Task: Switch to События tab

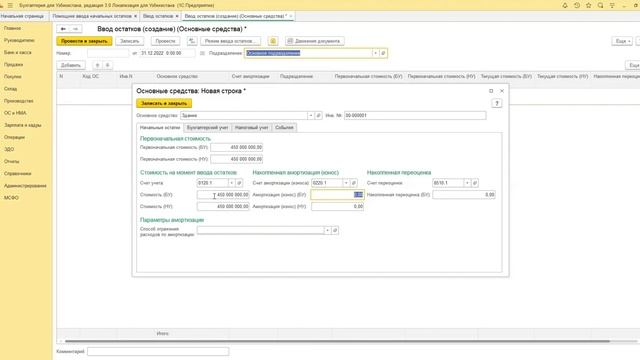Action: [x=284, y=128]
